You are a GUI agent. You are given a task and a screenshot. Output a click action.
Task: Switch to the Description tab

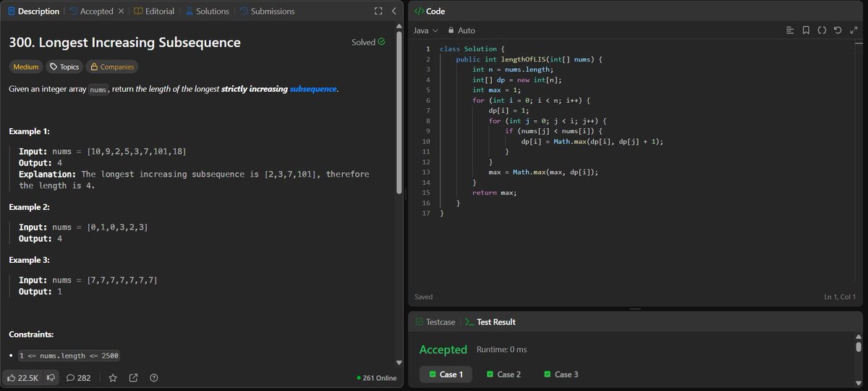click(x=32, y=12)
